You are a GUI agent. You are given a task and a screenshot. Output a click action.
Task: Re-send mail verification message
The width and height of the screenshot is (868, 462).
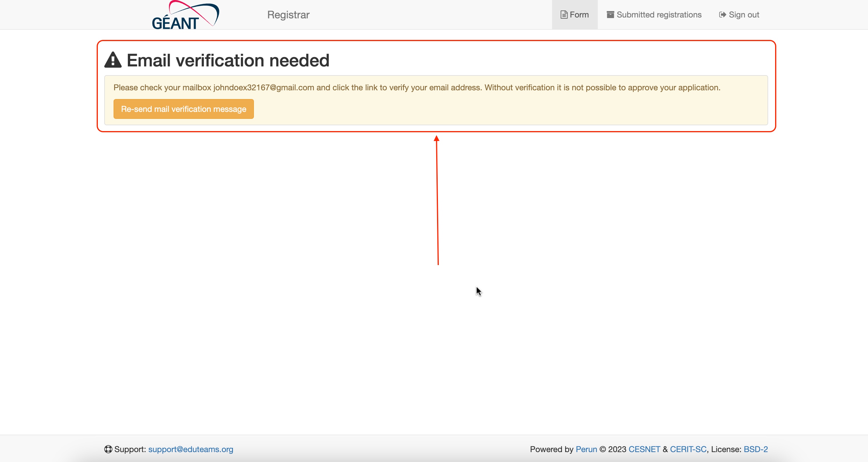click(x=184, y=109)
